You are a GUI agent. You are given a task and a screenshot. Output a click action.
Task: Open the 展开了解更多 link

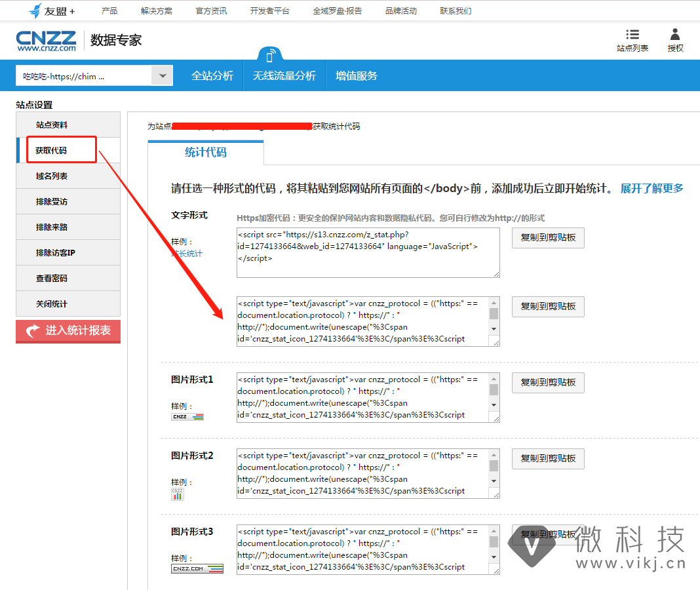tap(651, 189)
